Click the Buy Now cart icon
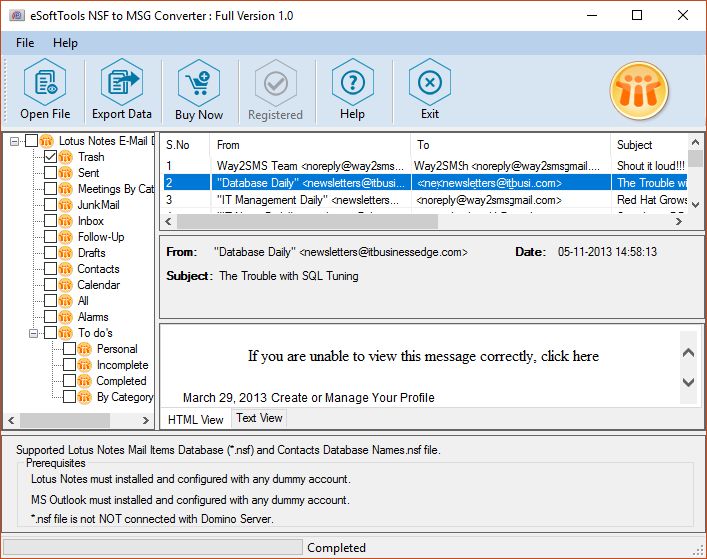The height and width of the screenshot is (559, 707). 199,83
